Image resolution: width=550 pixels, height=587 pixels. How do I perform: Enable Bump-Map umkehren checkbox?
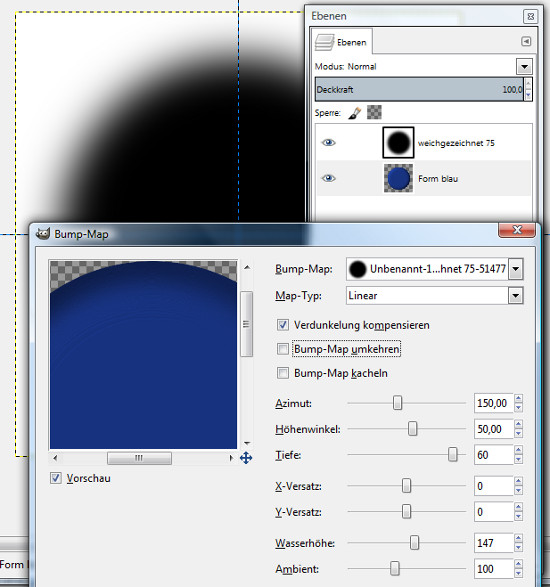(283, 349)
